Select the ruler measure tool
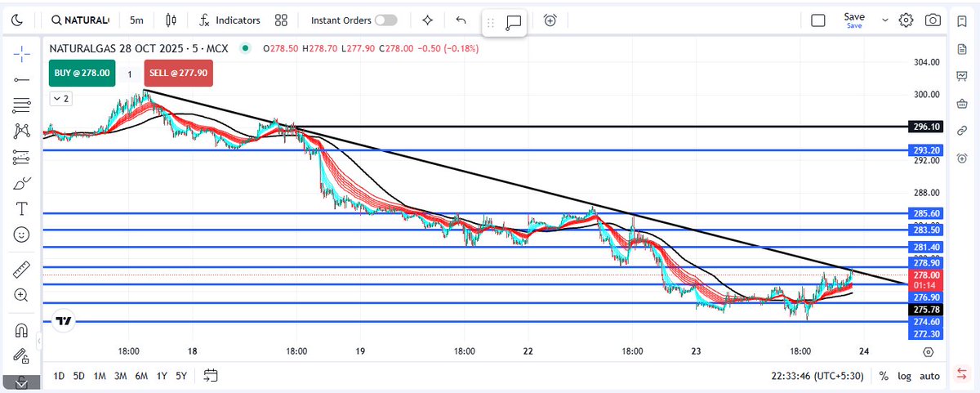The image size is (980, 393). [x=22, y=269]
